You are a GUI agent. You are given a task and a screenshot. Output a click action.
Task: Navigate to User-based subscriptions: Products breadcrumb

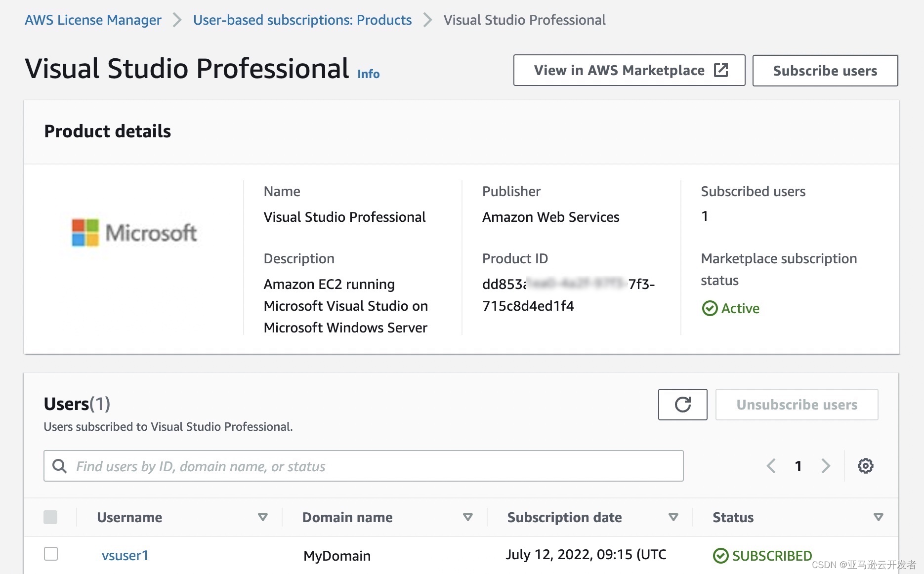coord(302,20)
